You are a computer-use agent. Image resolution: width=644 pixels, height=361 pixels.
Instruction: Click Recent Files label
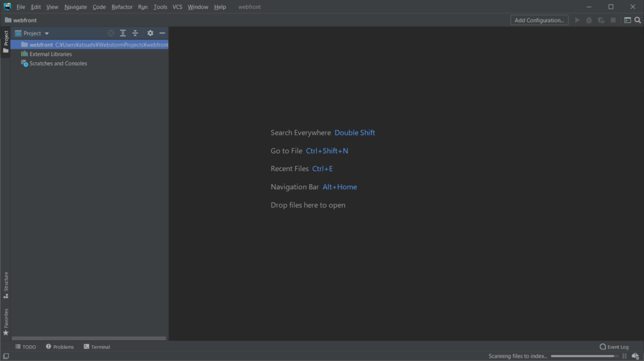(x=289, y=169)
